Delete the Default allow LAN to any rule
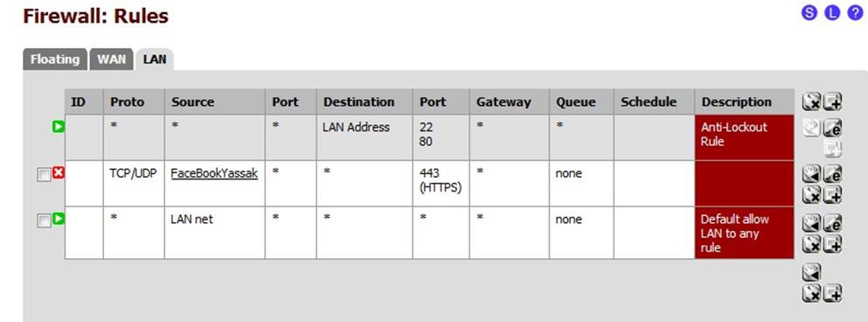The image size is (868, 322). (x=811, y=243)
